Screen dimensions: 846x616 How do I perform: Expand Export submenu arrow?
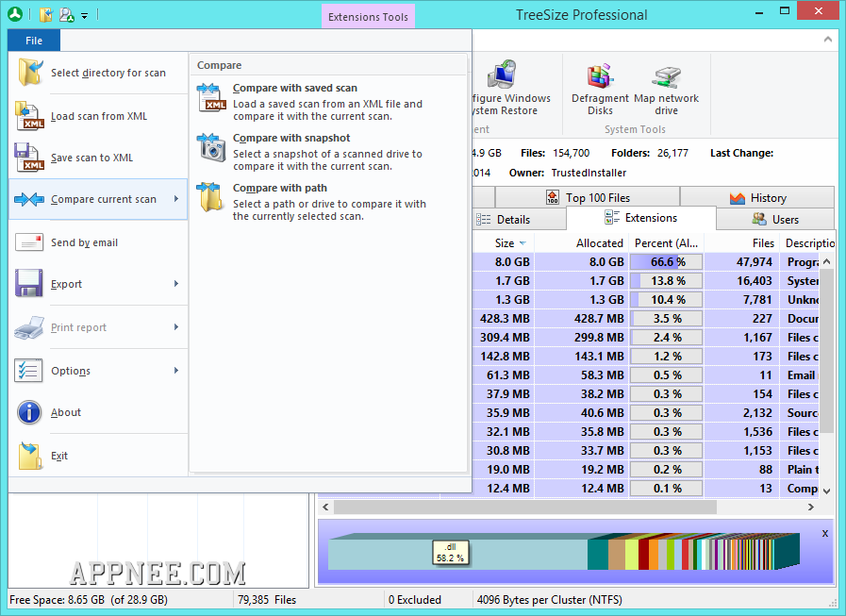pos(176,283)
